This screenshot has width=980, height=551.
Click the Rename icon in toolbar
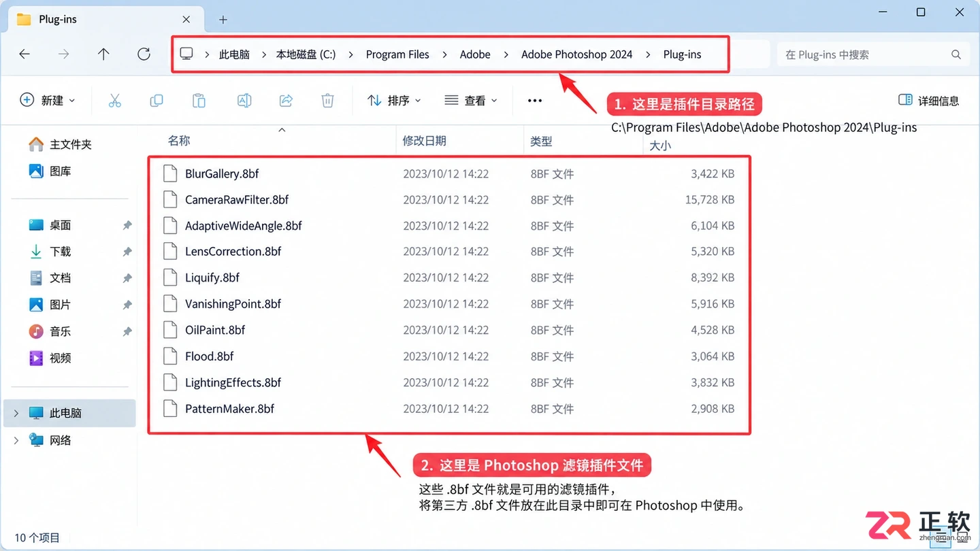pos(244,101)
